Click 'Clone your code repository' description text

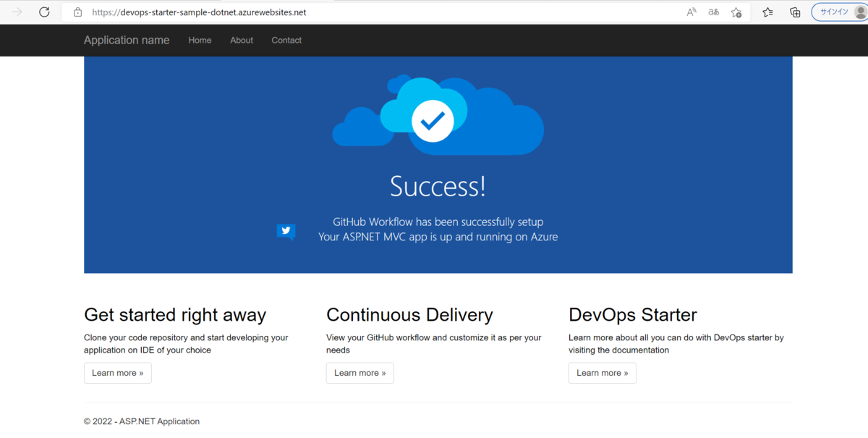click(186, 344)
